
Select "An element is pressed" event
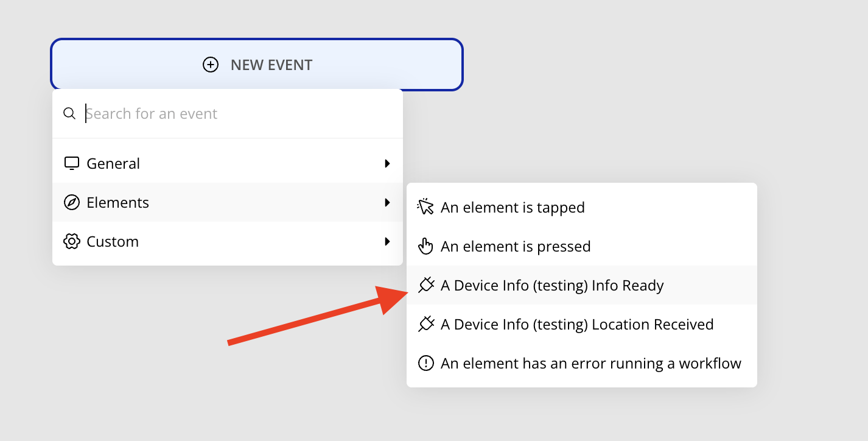[516, 246]
